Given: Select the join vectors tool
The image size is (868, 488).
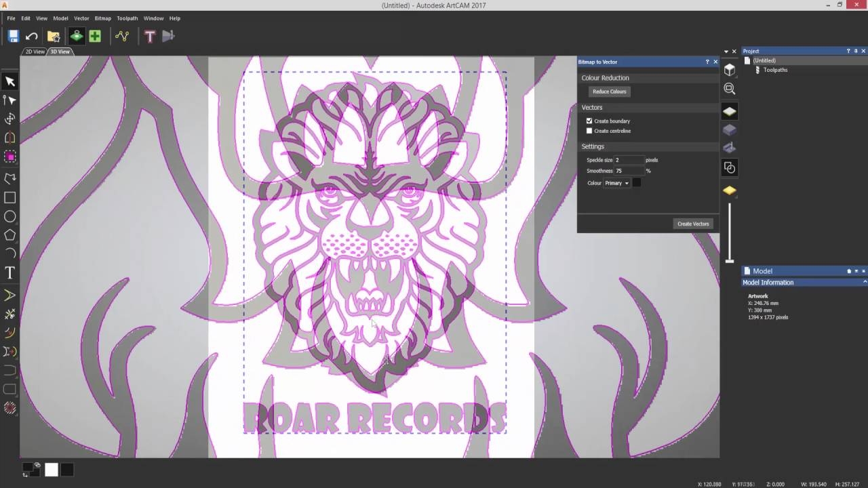Looking at the screenshot, I should (10, 351).
